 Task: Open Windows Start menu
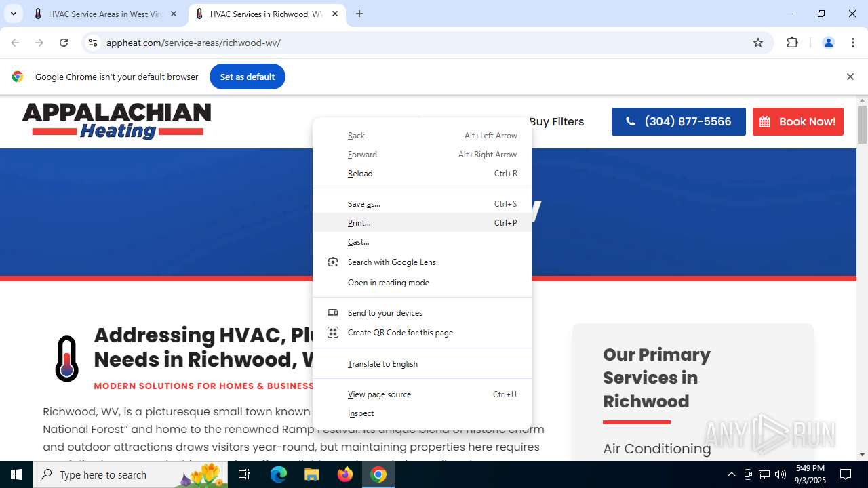(16, 474)
